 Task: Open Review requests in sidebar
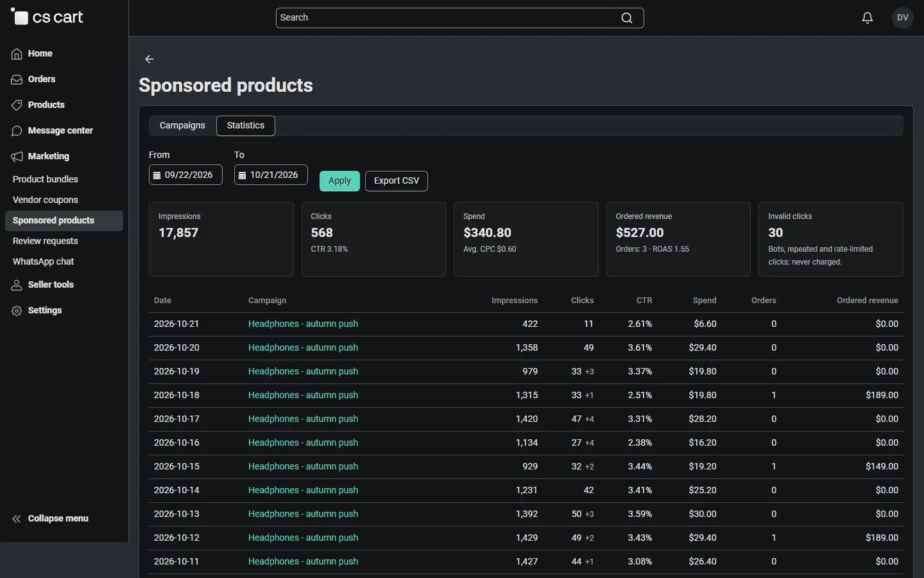coord(46,241)
